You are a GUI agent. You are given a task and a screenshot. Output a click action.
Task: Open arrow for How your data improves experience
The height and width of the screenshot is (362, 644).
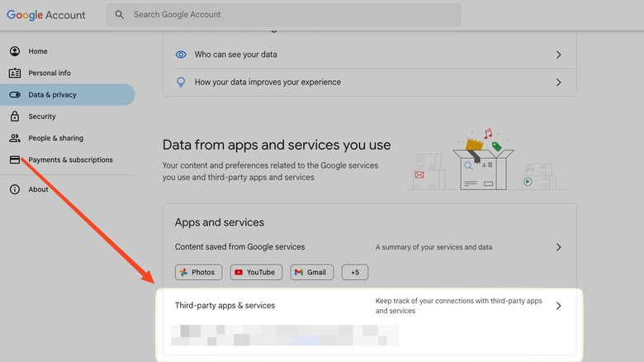[558, 82]
